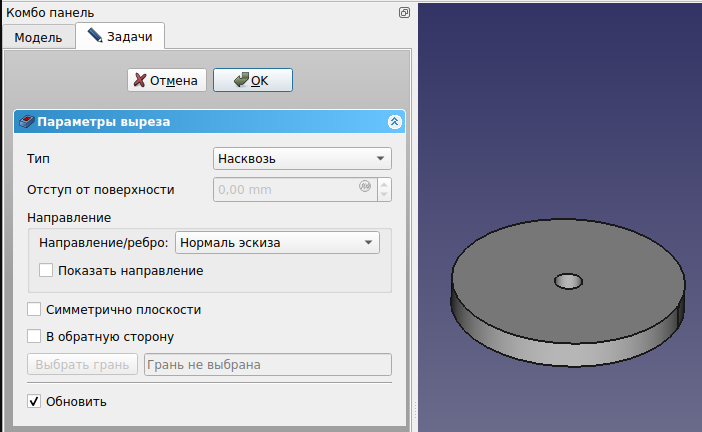The image size is (702, 432).
Task: Select the Задачи tab
Action: point(120,36)
